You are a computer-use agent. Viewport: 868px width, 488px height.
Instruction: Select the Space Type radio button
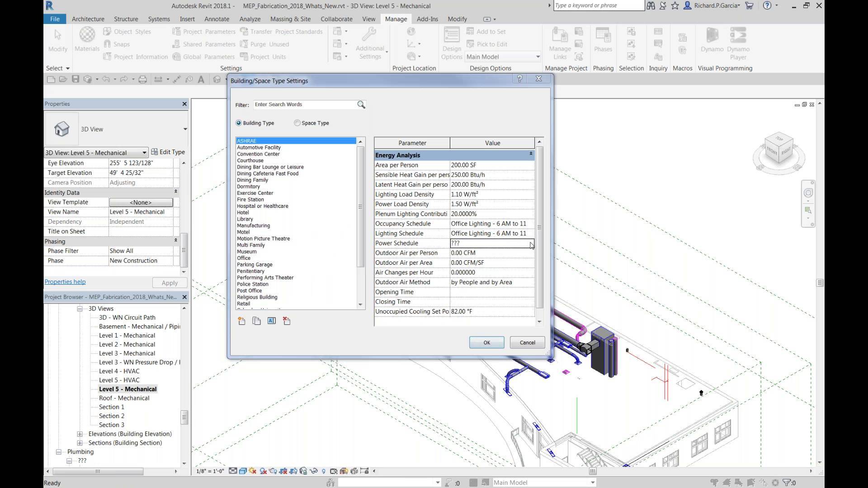pyautogui.click(x=297, y=123)
